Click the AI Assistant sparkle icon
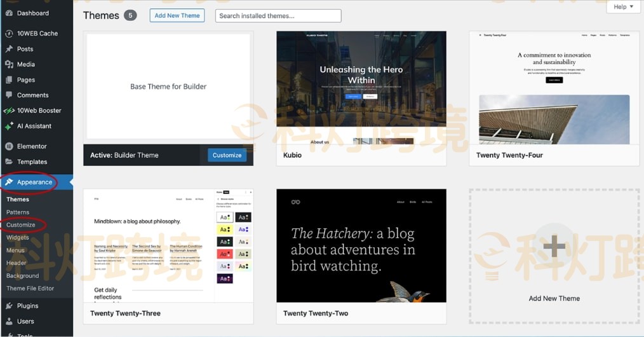644x337 pixels. tap(9, 126)
